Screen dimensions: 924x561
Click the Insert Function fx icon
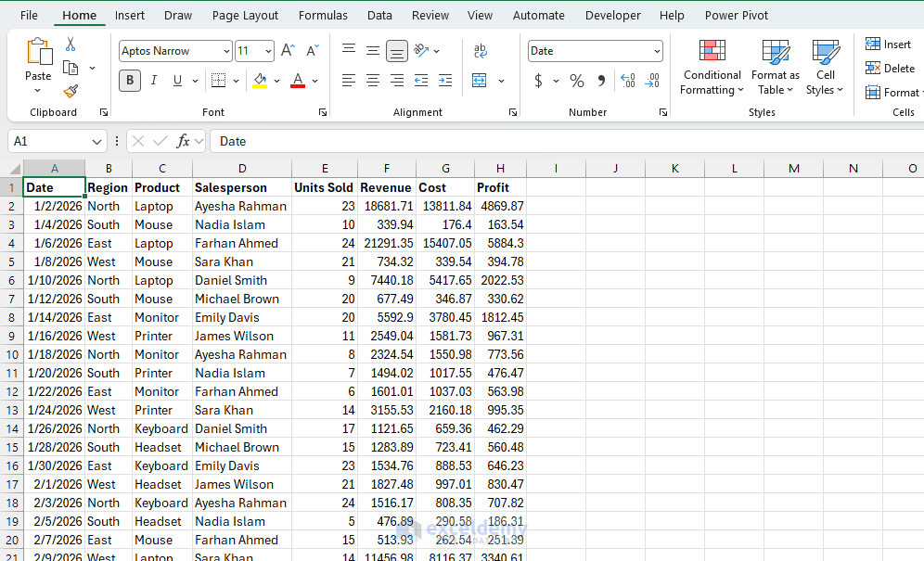(184, 141)
